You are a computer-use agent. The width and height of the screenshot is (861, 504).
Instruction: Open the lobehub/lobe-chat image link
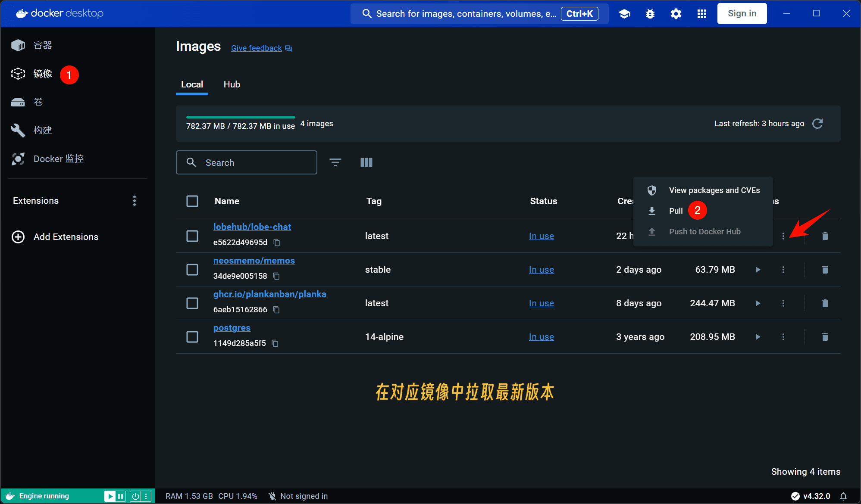[252, 227]
